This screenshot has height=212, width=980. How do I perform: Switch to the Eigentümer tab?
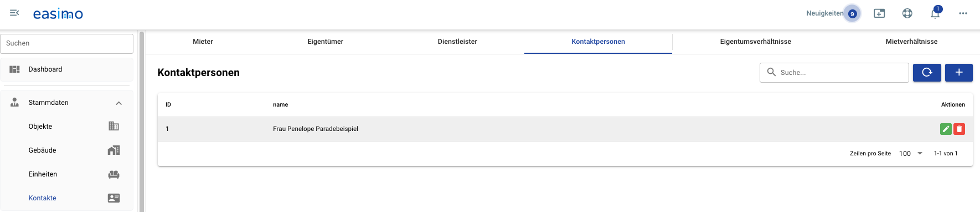[326, 42]
